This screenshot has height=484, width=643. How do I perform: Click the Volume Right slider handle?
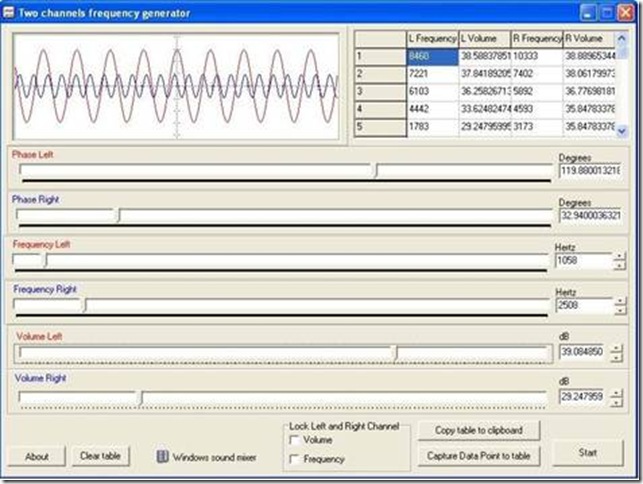click(x=140, y=397)
